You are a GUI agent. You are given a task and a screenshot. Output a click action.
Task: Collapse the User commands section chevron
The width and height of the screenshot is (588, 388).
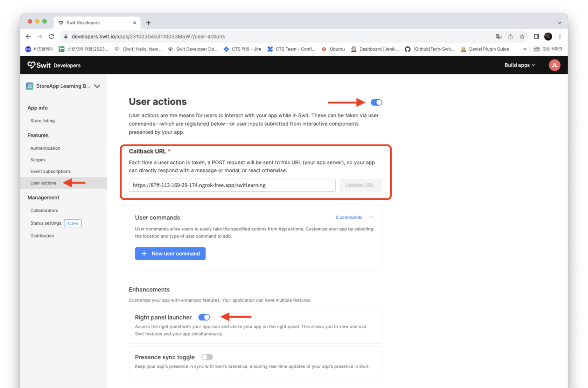pyautogui.click(x=371, y=217)
